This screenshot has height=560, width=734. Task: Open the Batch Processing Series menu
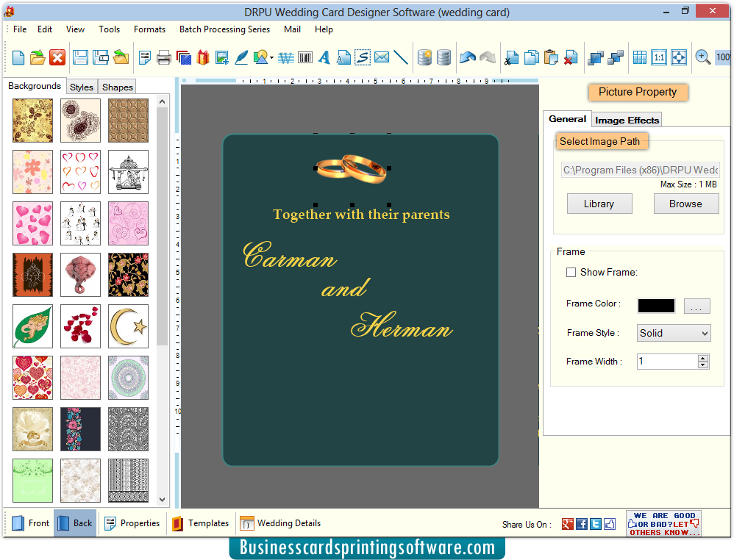pyautogui.click(x=225, y=29)
